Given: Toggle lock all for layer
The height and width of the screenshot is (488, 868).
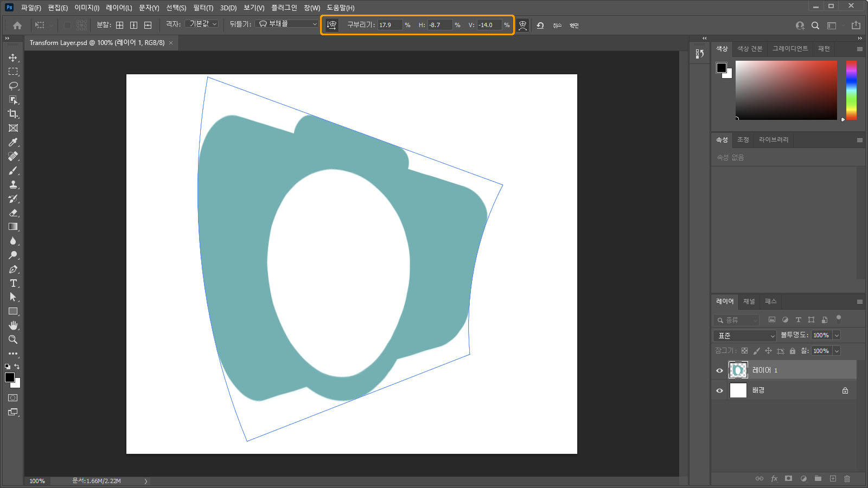Looking at the screenshot, I should [793, 351].
